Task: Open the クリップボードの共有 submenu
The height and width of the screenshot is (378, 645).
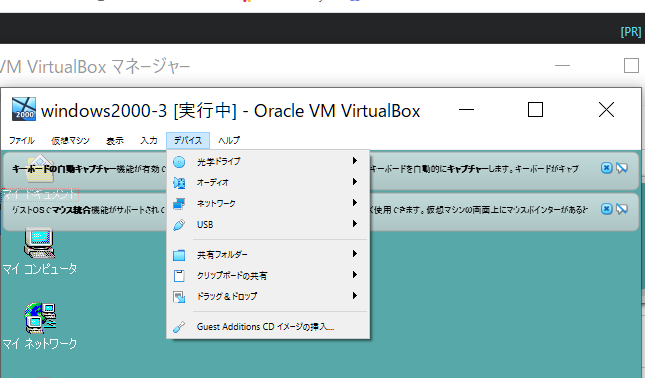Action: [x=268, y=275]
